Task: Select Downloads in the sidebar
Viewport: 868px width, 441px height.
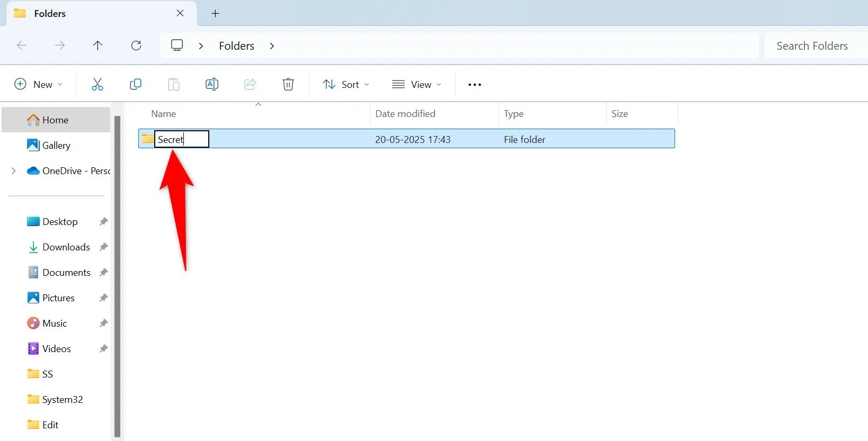Action: [66, 247]
